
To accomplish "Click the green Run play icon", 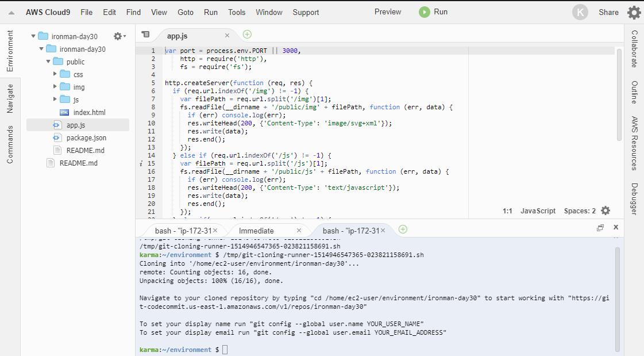I will pyautogui.click(x=425, y=12).
